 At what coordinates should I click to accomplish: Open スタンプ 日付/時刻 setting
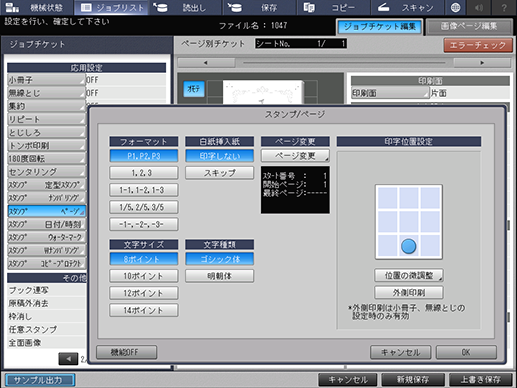(x=46, y=224)
